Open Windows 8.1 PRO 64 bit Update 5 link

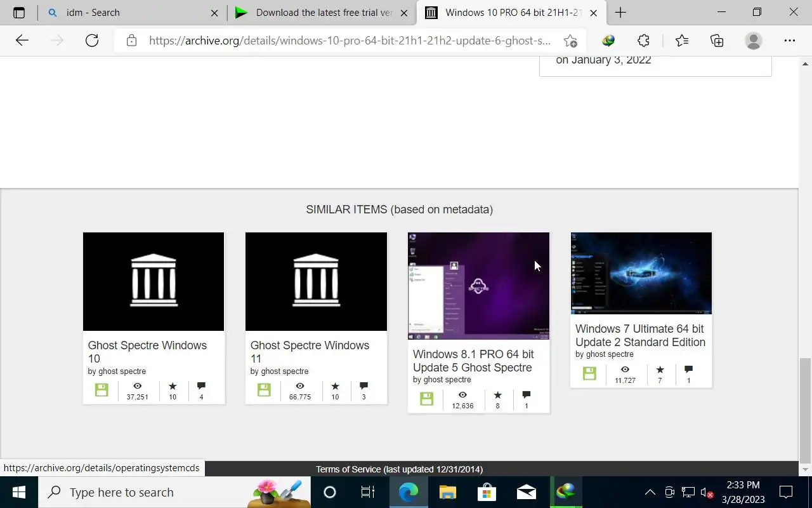tap(473, 361)
